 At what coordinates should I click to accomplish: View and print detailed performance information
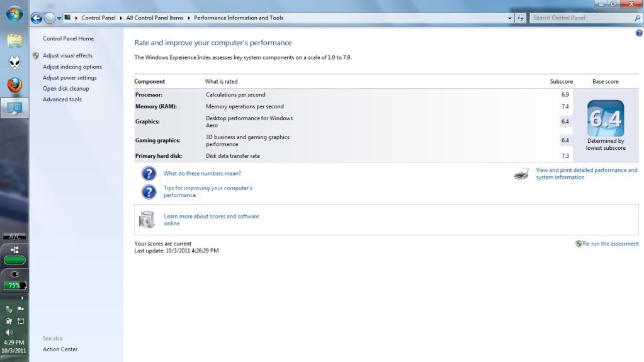pos(587,174)
